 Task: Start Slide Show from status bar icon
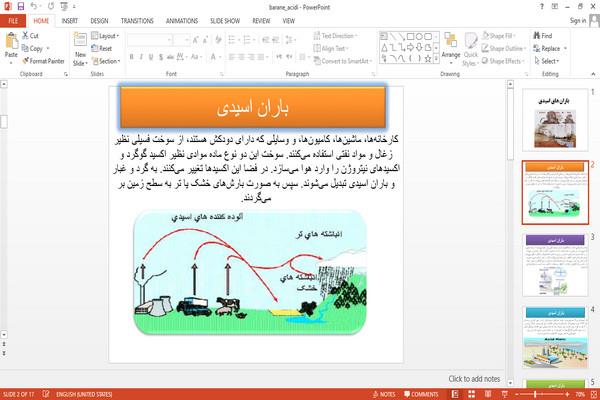504,394
